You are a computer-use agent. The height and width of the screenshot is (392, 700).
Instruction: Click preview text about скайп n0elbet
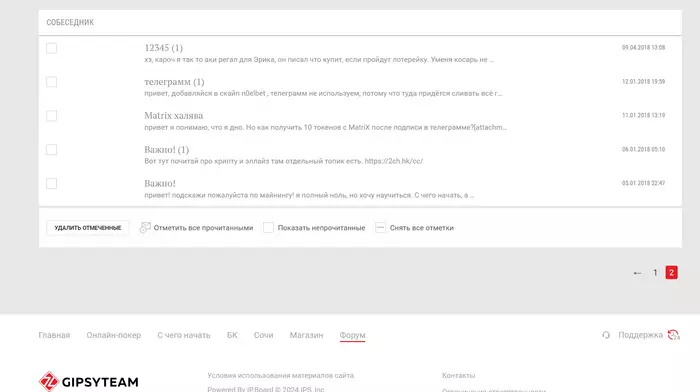tap(323, 93)
